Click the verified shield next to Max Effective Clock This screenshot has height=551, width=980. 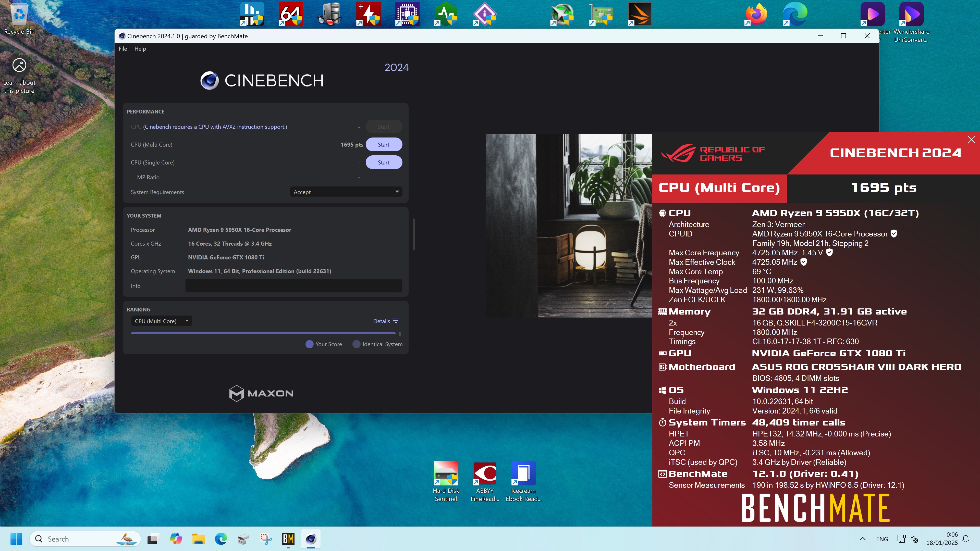point(803,262)
